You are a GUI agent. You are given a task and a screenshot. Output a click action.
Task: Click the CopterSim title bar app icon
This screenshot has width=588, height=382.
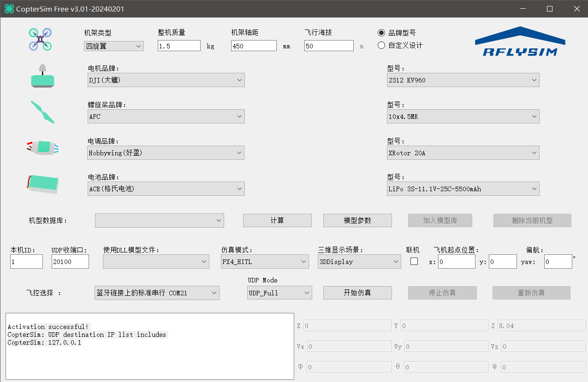pyautogui.click(x=9, y=9)
